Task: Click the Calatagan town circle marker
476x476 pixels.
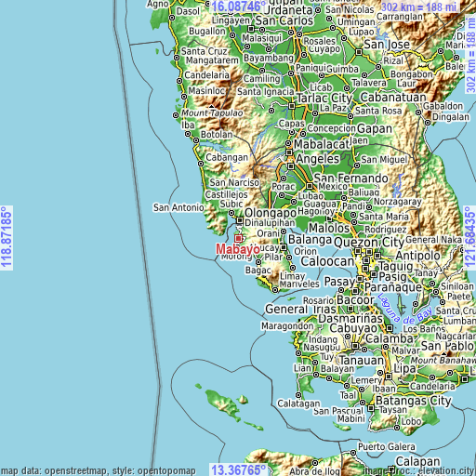Action: tap(298, 395)
